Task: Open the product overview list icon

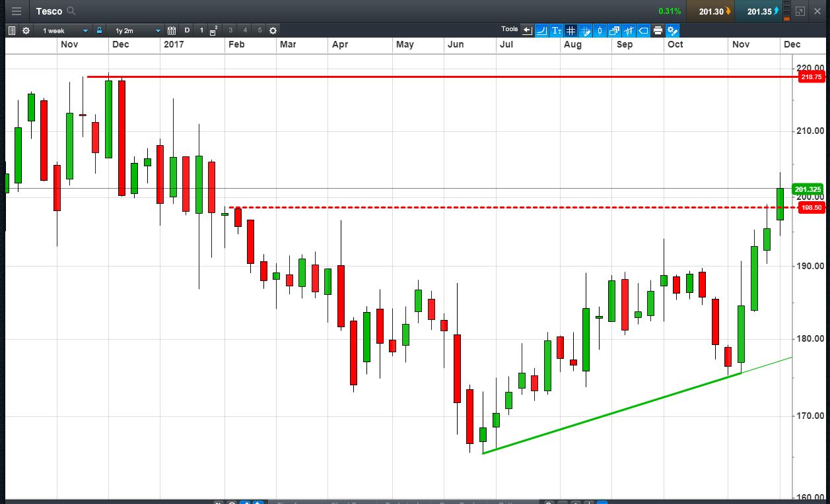Action: pyautogui.click(x=12, y=30)
